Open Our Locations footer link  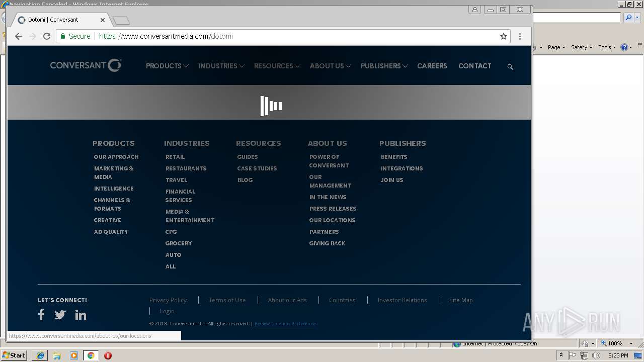coord(332,220)
